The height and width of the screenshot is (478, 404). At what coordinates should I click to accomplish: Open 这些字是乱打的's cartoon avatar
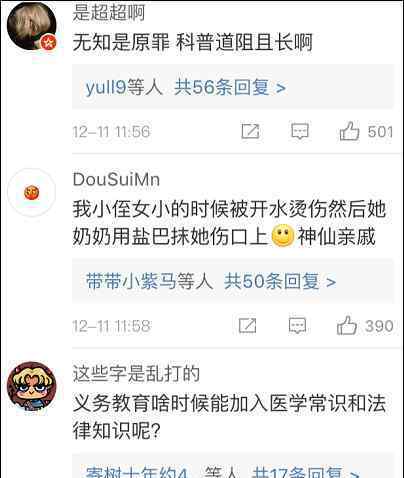pos(32,386)
